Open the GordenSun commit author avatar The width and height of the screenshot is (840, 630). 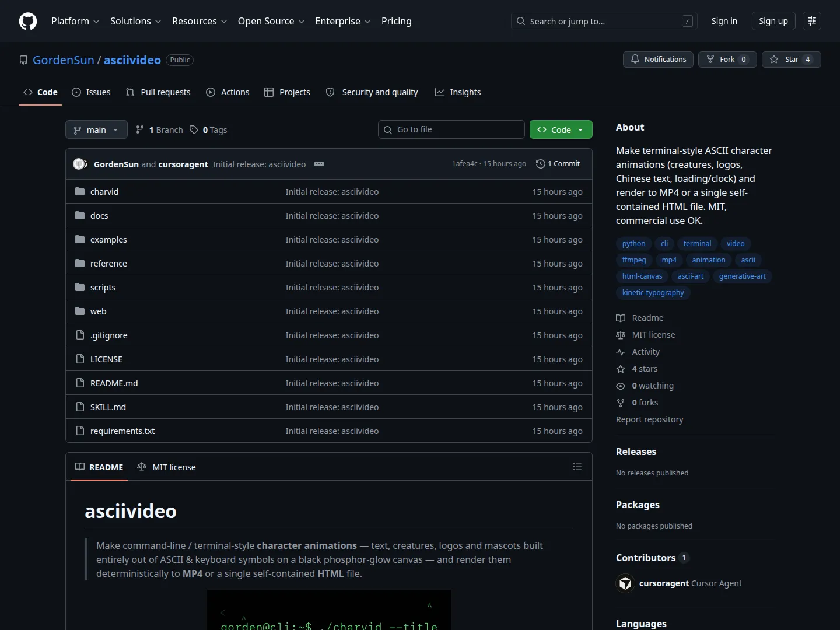pos(79,164)
